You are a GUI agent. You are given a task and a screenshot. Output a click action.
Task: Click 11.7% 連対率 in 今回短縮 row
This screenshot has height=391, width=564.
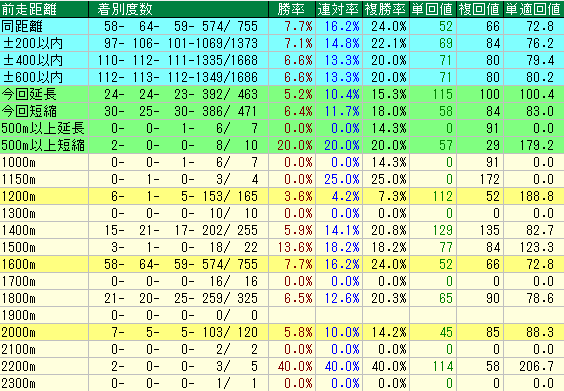[342, 111]
